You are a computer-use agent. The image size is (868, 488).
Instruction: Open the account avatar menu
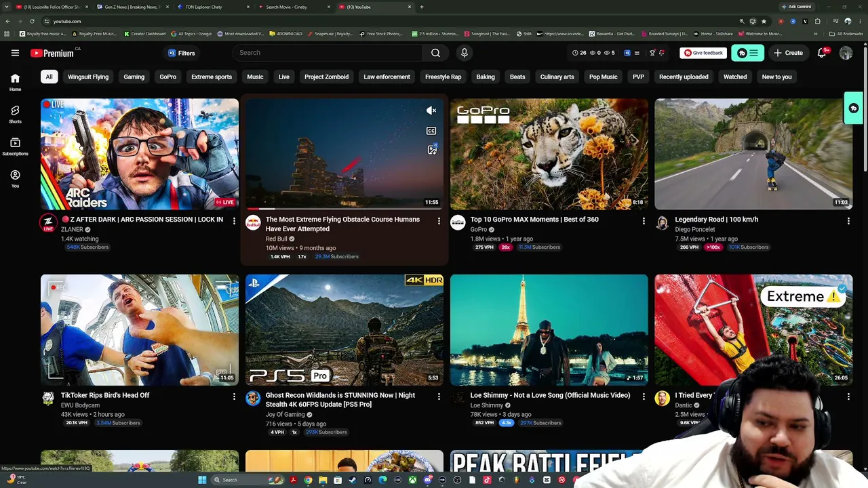coord(846,53)
